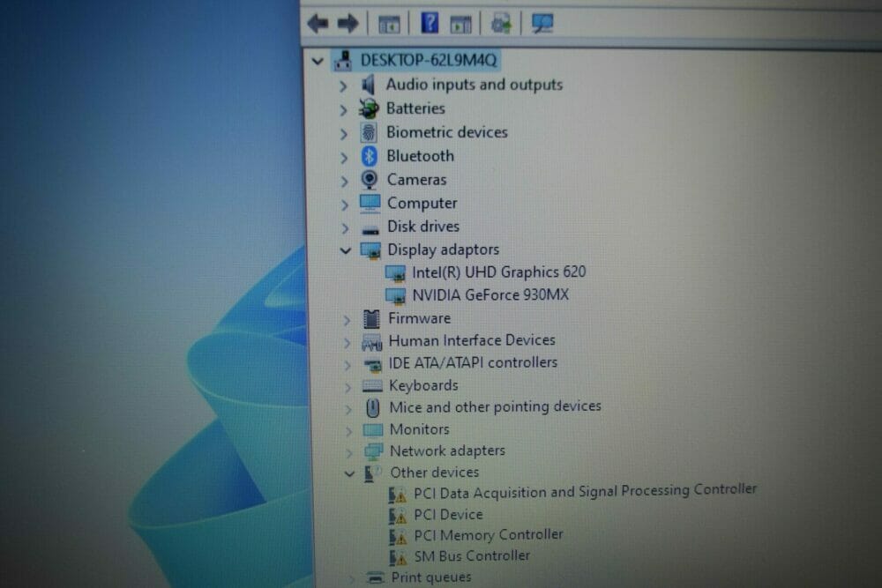Expand the Disk drives chevron
882x588 pixels.
point(346,228)
